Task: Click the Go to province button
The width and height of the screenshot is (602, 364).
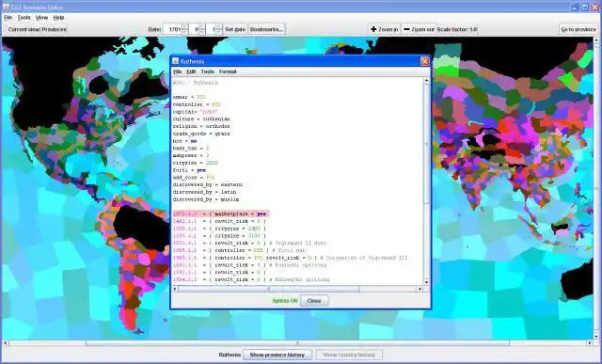Action: point(578,29)
